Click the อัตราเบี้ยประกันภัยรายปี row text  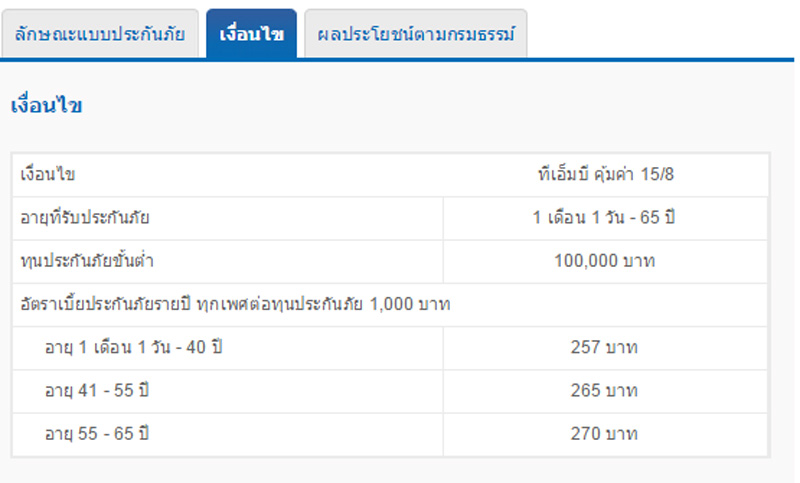235,304
